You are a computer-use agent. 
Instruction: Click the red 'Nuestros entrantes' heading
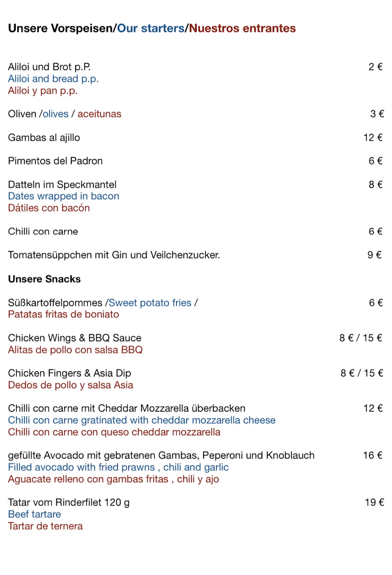click(x=242, y=29)
